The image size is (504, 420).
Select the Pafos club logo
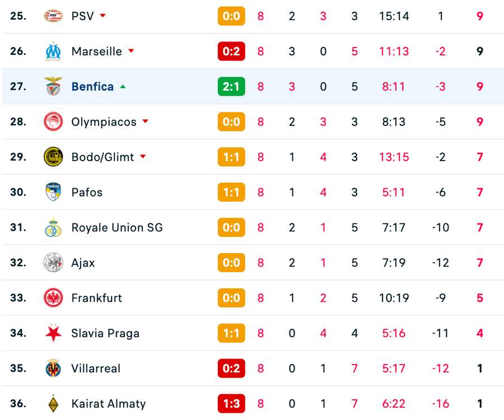click(54, 192)
